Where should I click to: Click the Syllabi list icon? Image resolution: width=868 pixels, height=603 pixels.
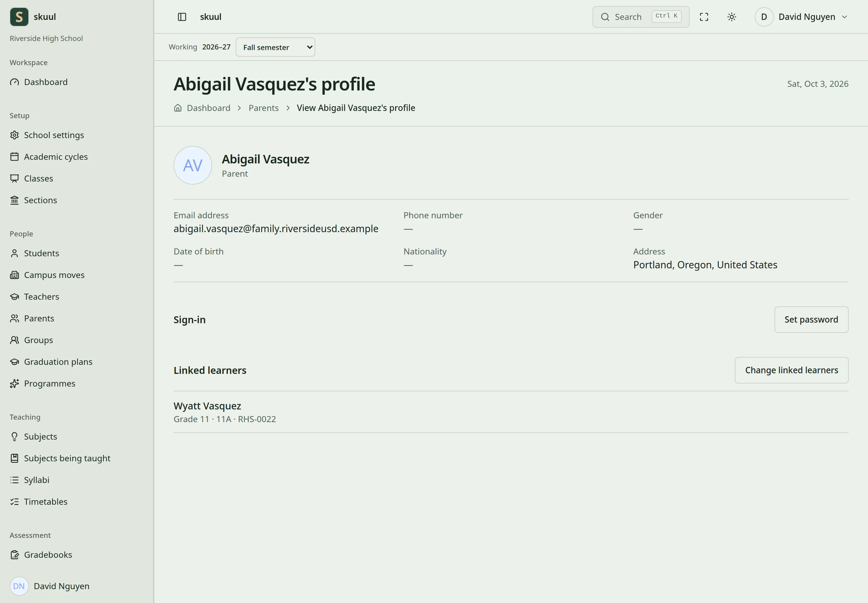click(x=14, y=480)
